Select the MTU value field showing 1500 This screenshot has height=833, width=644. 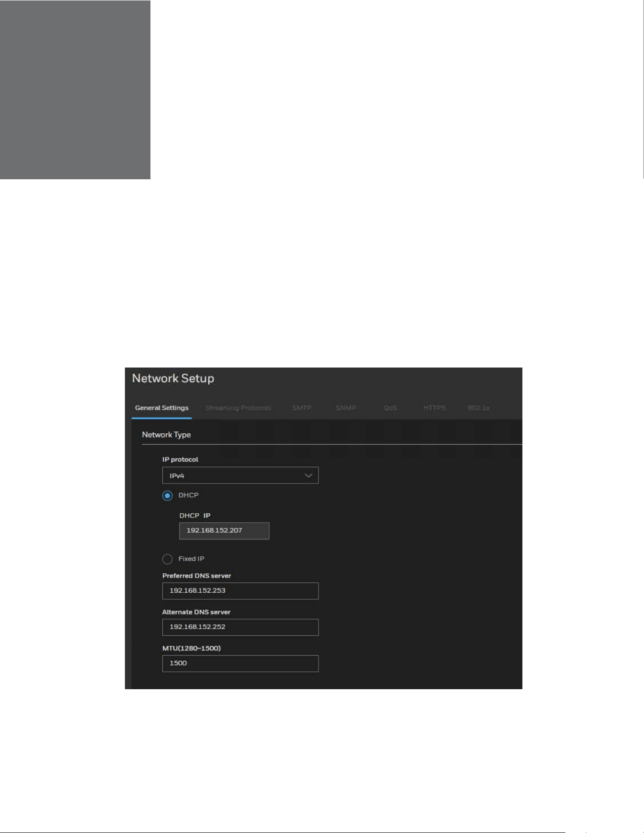240,663
